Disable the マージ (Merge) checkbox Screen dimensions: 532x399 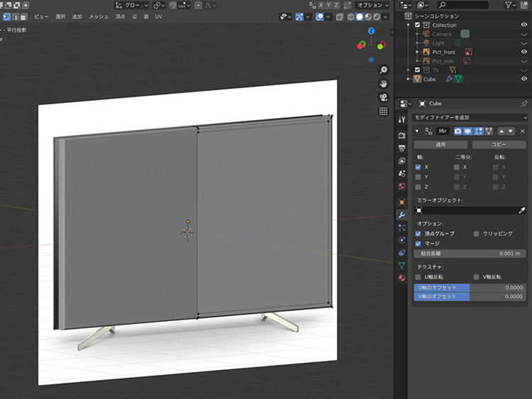[418, 244]
